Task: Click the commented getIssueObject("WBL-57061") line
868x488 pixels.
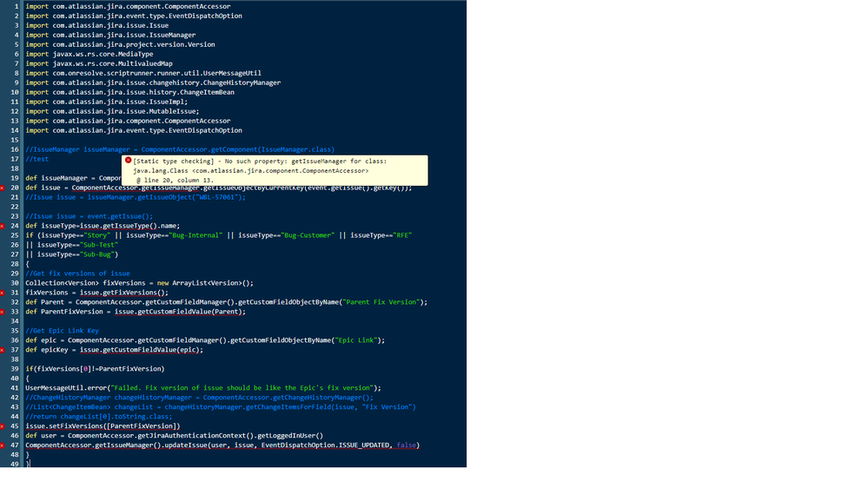Action: point(135,197)
